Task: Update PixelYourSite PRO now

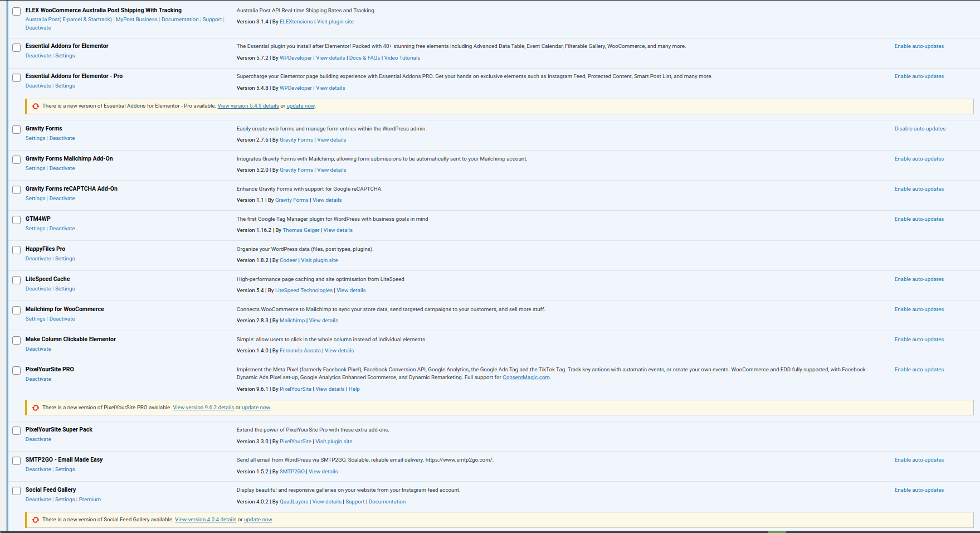Action: 256,408
